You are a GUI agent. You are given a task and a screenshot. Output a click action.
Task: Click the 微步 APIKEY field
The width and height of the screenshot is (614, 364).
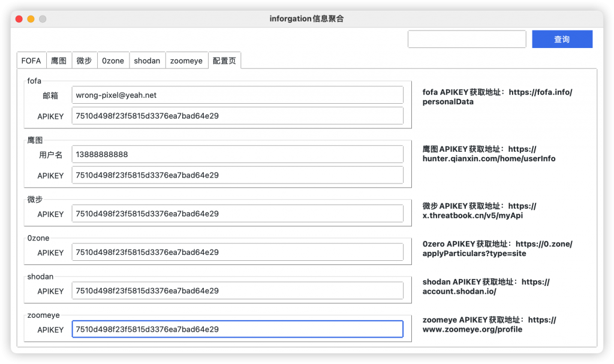click(x=237, y=213)
